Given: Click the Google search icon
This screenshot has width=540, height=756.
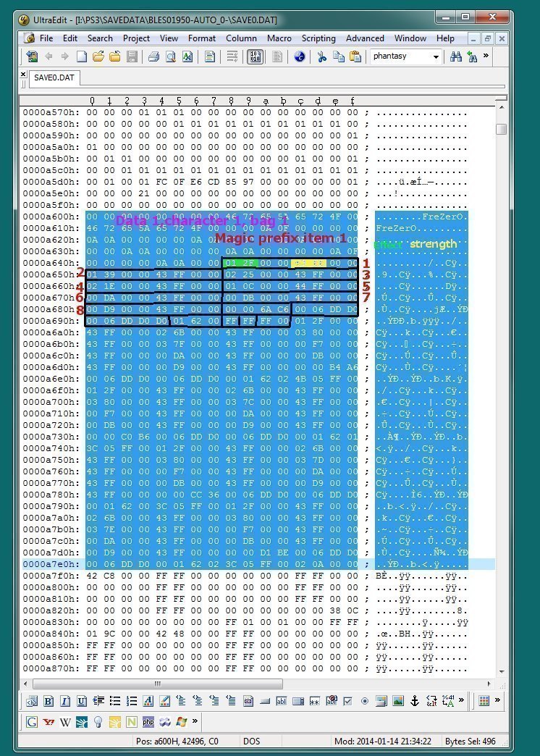Looking at the screenshot, I should pos(32,722).
